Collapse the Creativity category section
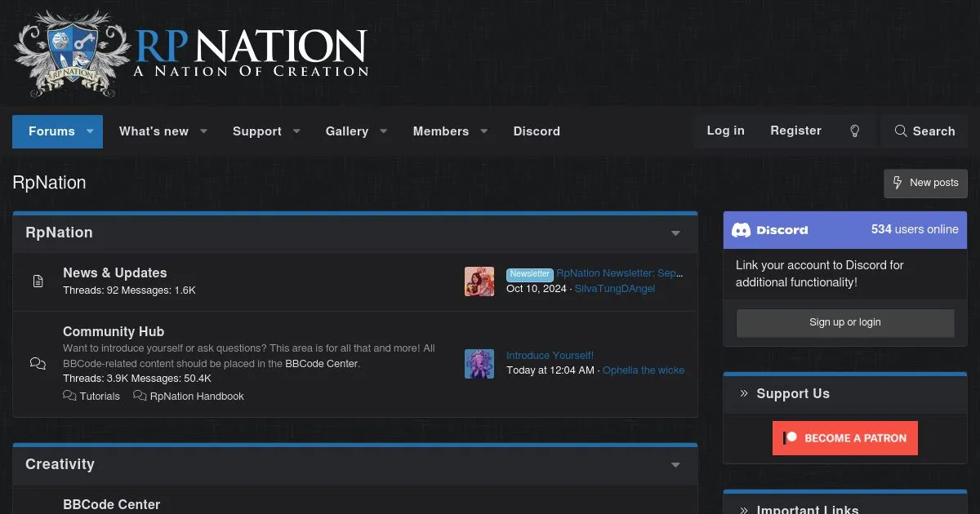The image size is (980, 514). coord(675,465)
